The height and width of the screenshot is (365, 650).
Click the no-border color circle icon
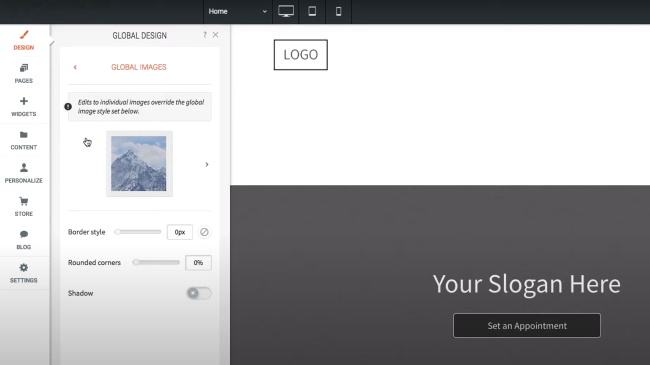click(204, 232)
